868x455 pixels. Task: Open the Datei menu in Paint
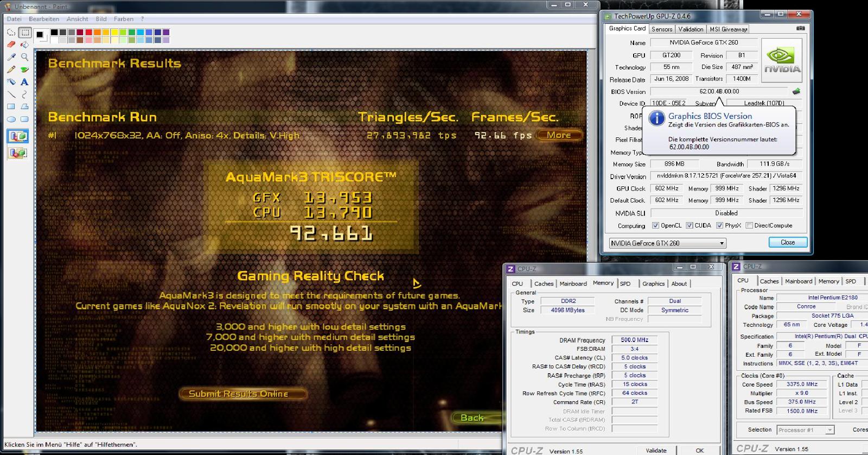tap(14, 19)
